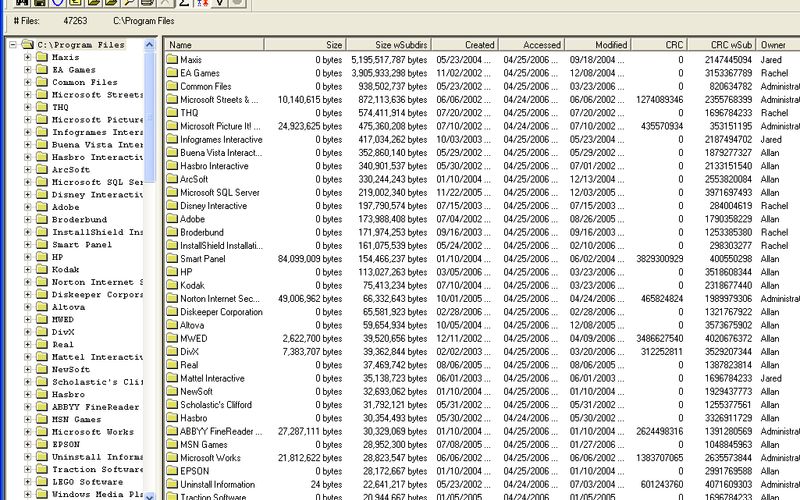Select Traction Software tree item

(x=97, y=469)
